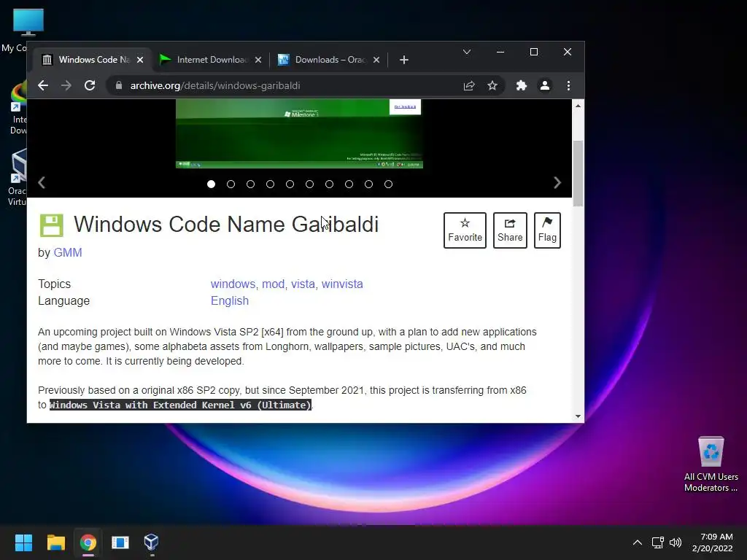Click the browser forward arrow

[66, 86]
